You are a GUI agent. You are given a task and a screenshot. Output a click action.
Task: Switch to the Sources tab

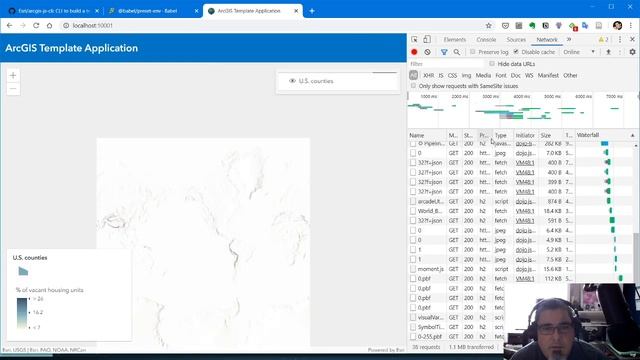[x=516, y=40]
